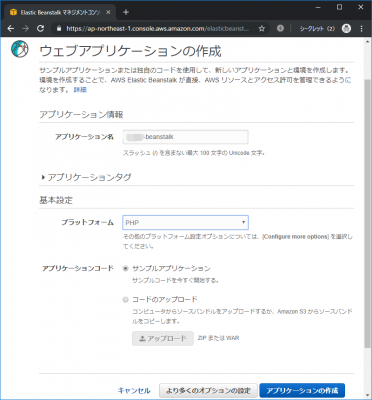Open a new tab with the plus button
Image resolution: width=372 pixels, height=400 pixels.
pos(126,12)
